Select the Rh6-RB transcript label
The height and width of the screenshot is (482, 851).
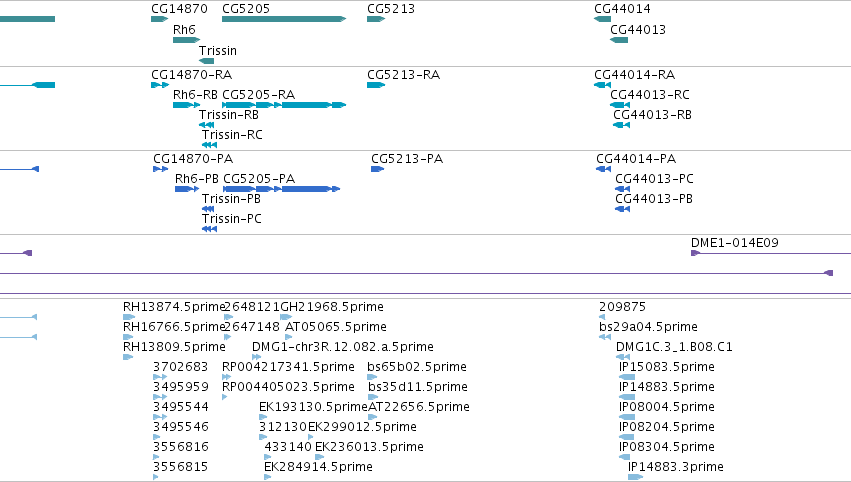tap(195, 94)
